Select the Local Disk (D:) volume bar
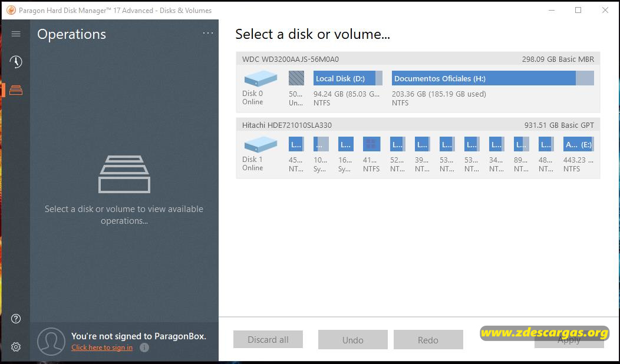This screenshot has height=364, width=620. click(x=348, y=78)
